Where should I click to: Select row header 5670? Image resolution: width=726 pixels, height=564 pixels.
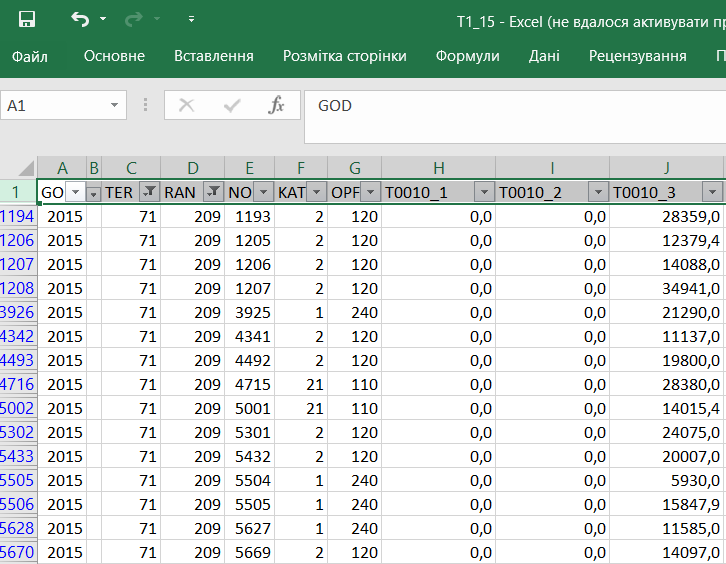click(18, 552)
